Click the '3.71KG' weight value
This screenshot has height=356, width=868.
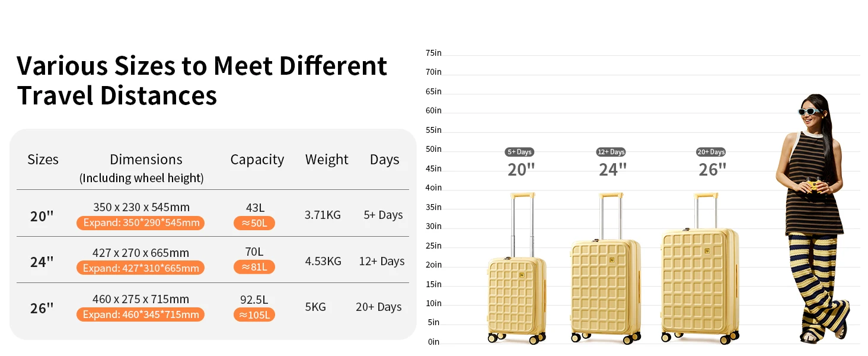point(323,215)
